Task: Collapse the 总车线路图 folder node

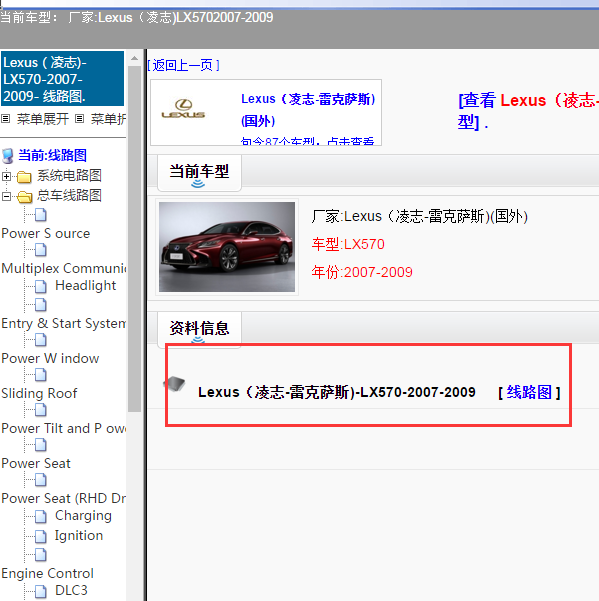Action: pyautogui.click(x=6, y=197)
